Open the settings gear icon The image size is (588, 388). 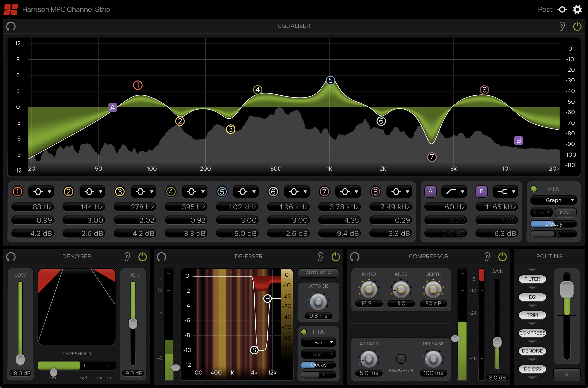(x=577, y=9)
